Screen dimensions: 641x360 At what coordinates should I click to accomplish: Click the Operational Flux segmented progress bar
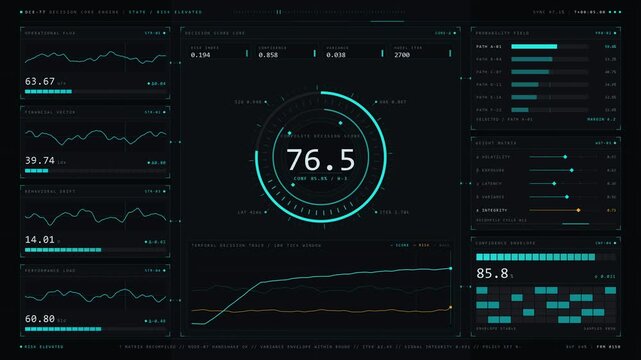coord(96,92)
